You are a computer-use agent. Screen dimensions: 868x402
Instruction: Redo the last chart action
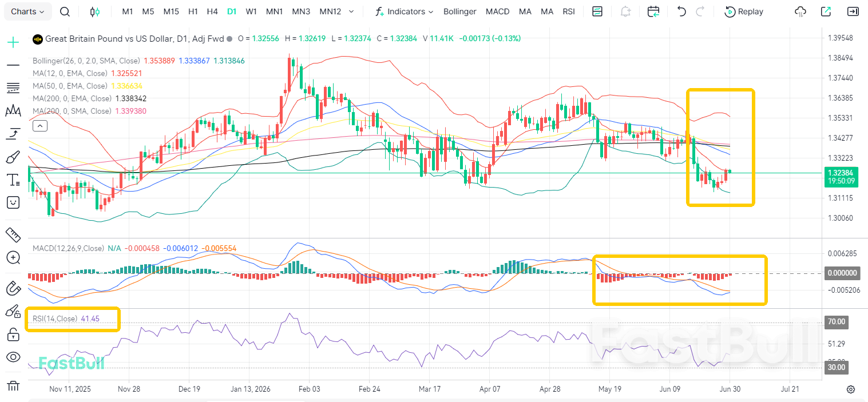(x=700, y=11)
